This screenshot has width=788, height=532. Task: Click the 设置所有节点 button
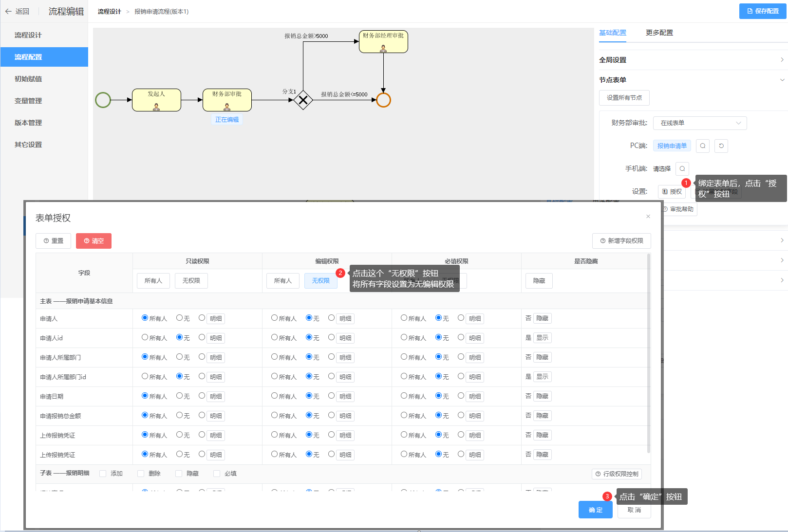pos(624,98)
